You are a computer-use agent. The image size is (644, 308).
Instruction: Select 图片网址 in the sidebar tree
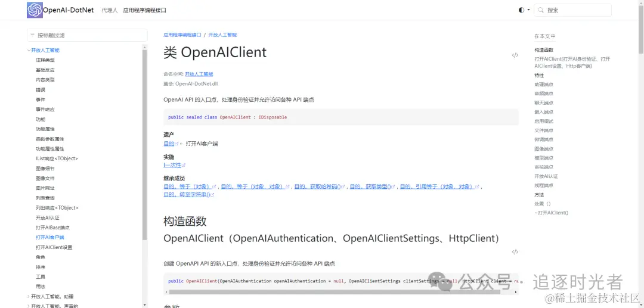coord(45,188)
